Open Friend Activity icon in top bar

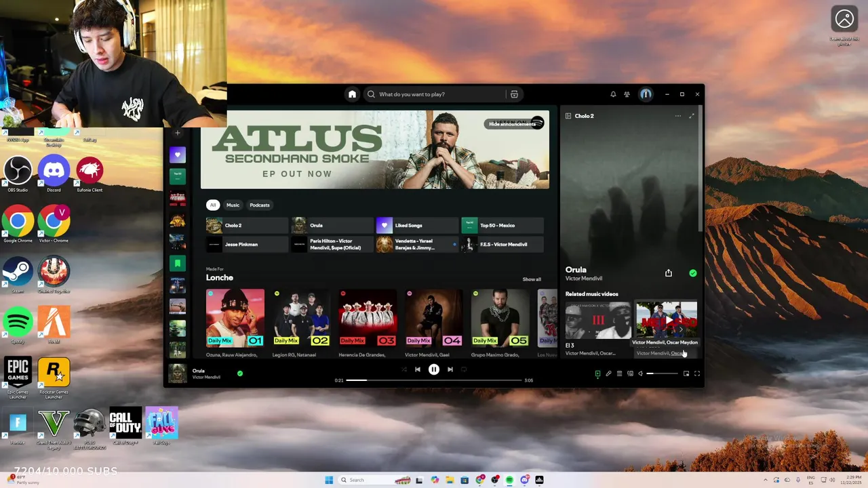(x=627, y=94)
